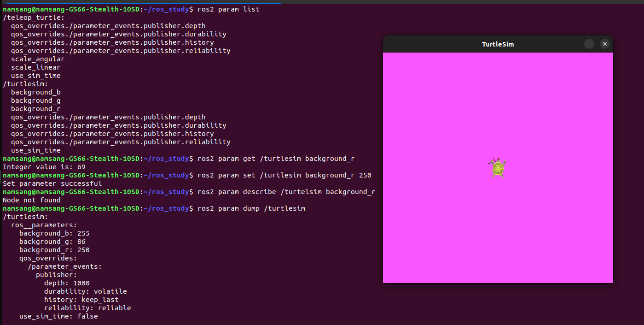Click the 'Integer value is: 69' output
This screenshot has height=325, width=644.
[44, 167]
